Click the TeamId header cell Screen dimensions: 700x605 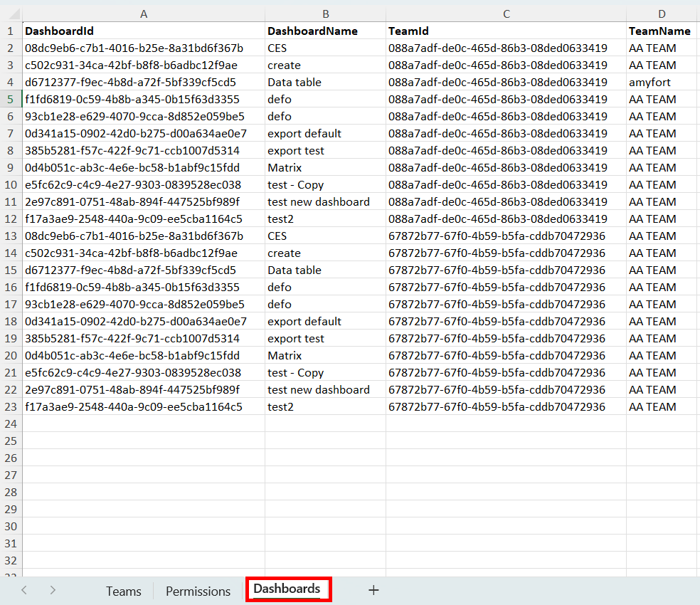[507, 31]
